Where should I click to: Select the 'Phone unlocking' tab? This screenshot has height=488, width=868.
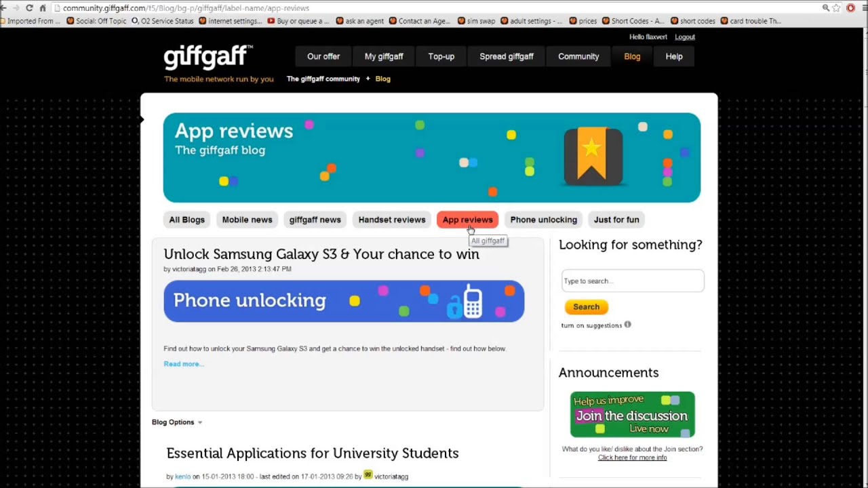pyautogui.click(x=544, y=220)
